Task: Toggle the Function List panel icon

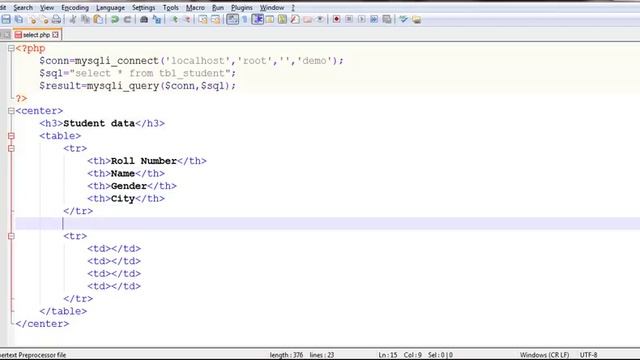Action: coord(295,19)
